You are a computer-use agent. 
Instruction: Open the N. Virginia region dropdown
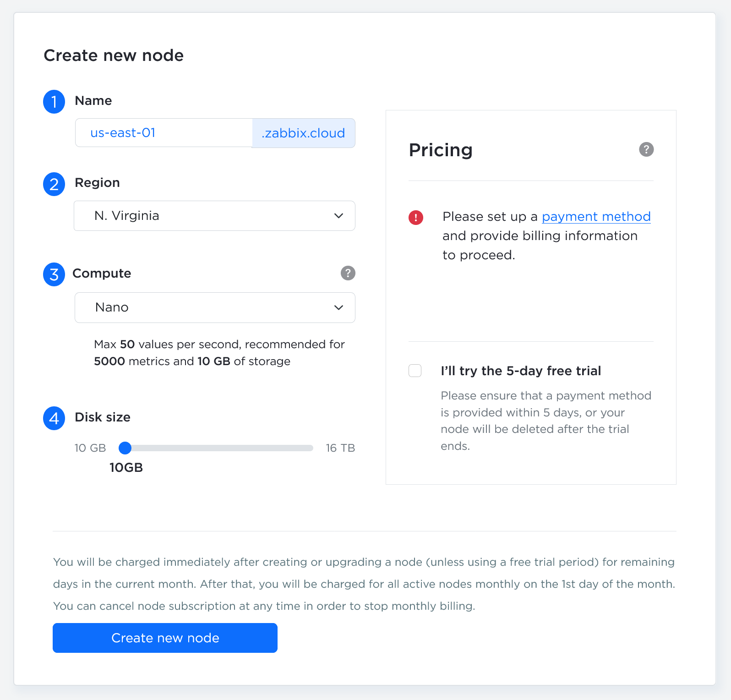pyautogui.click(x=214, y=216)
